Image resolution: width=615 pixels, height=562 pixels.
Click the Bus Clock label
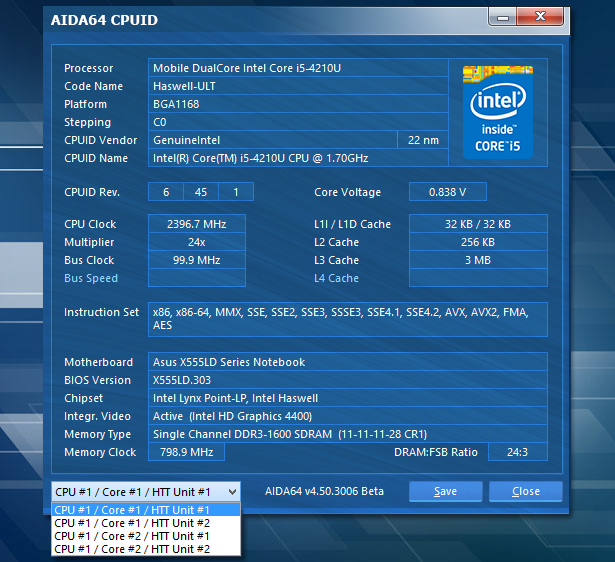[x=89, y=260]
